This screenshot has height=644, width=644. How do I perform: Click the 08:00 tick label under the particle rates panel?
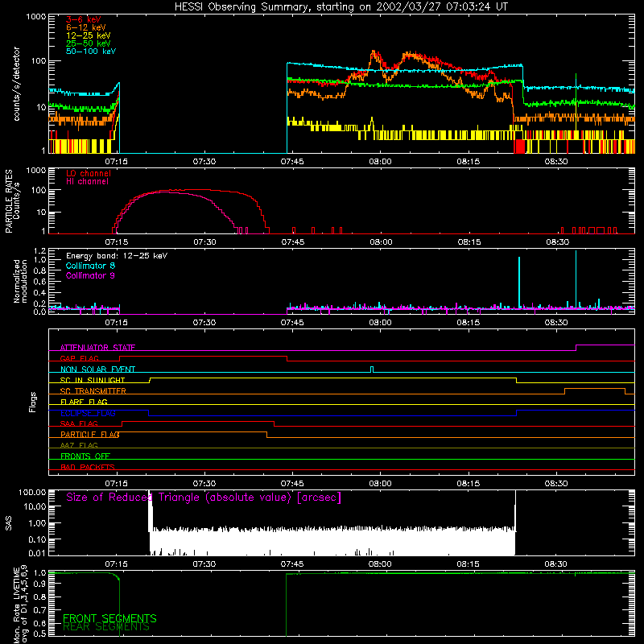point(381,242)
